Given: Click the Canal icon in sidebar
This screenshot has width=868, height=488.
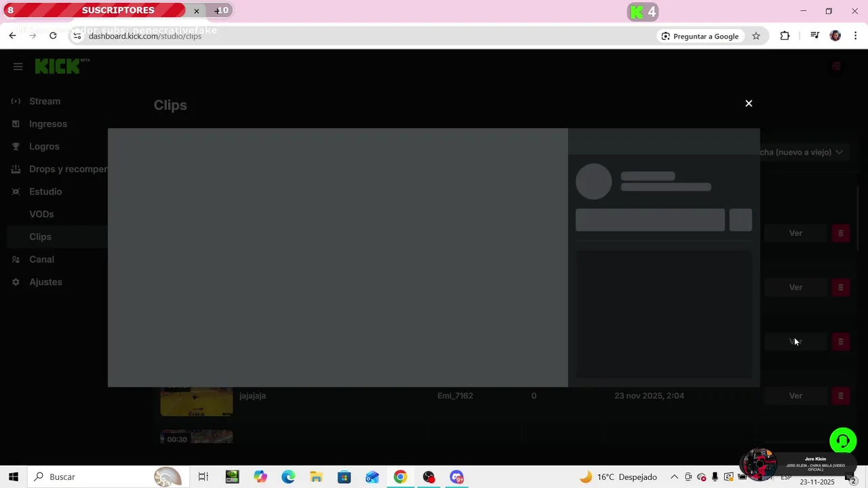Looking at the screenshot, I should point(16,260).
